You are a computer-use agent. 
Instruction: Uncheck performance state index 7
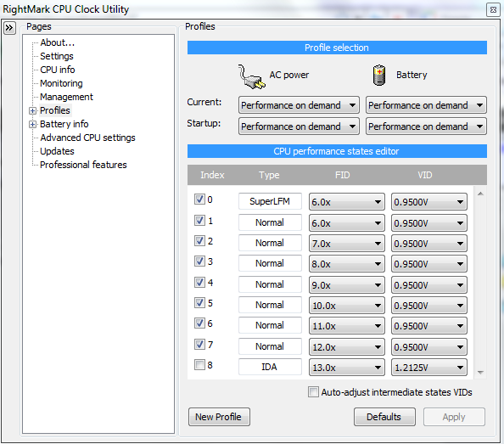pos(199,345)
